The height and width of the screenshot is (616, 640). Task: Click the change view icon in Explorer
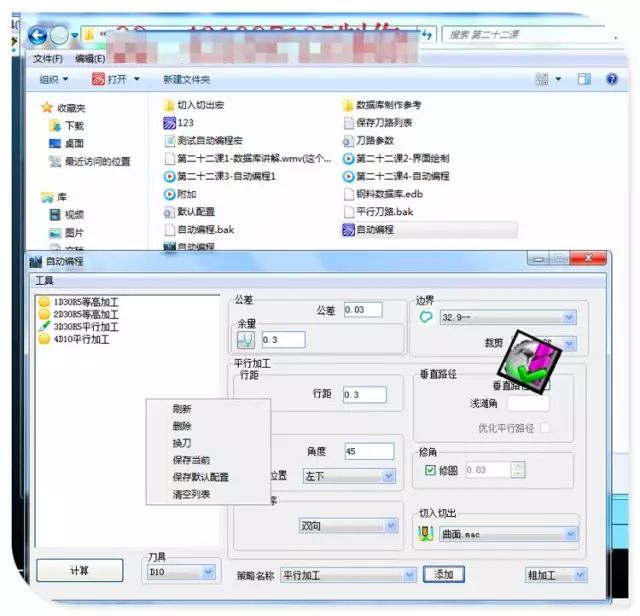tap(542, 79)
